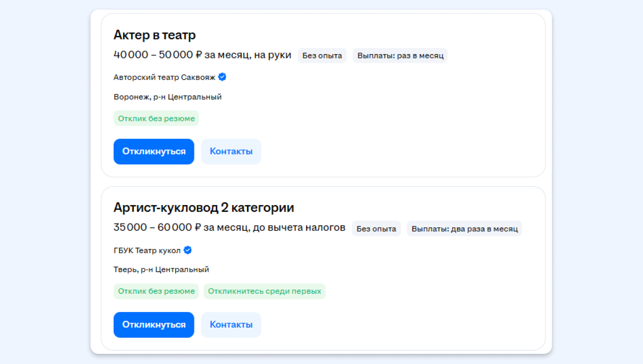
Task: Open the Актер в театр vacancy title
Action: point(154,35)
